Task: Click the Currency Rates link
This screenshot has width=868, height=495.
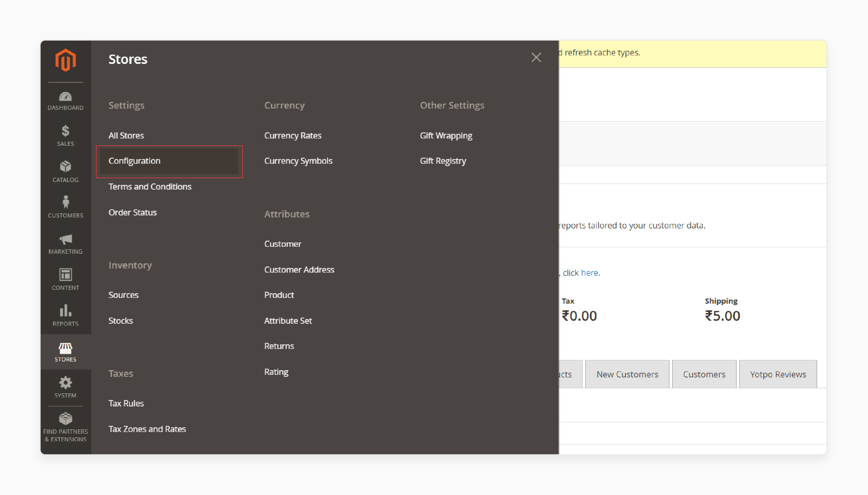Action: [292, 135]
